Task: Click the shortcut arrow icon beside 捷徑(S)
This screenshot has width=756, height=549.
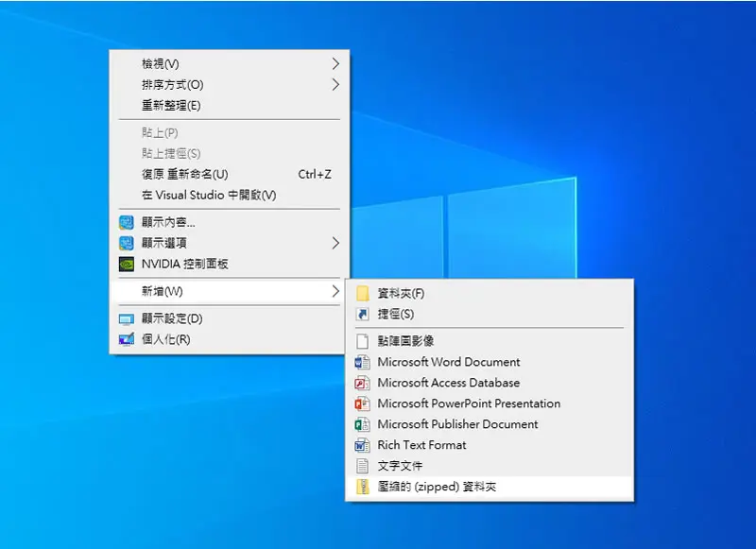Action: [x=363, y=315]
